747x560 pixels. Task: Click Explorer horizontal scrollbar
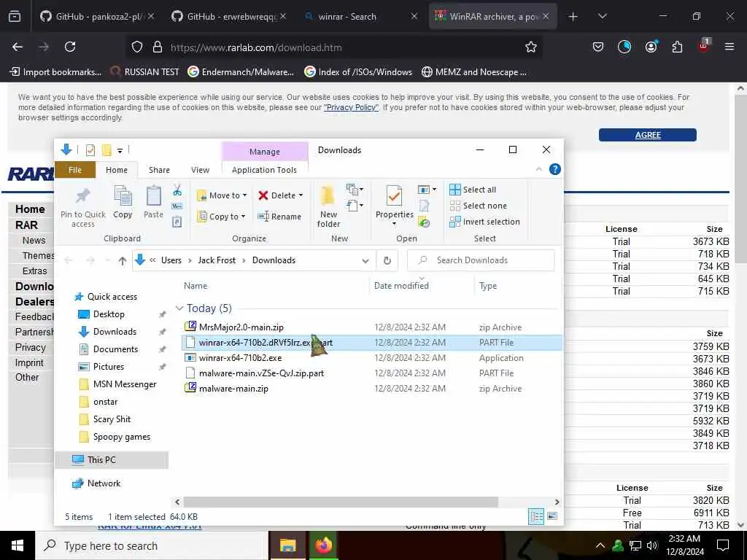coord(341,502)
